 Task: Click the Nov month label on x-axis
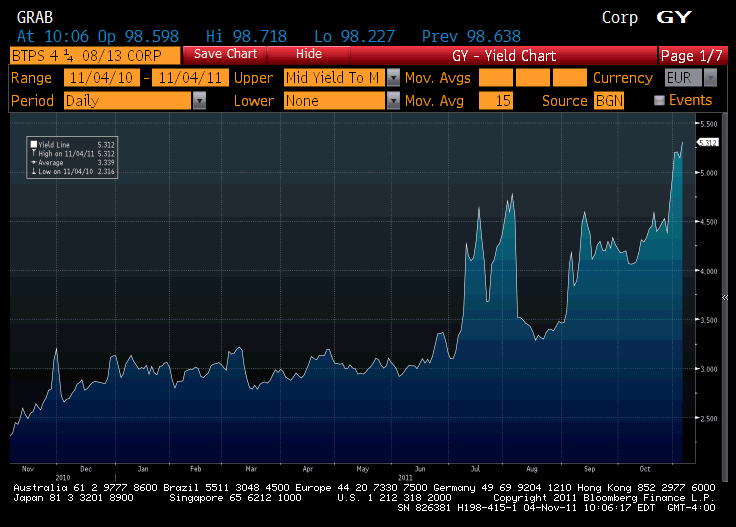coord(28,469)
